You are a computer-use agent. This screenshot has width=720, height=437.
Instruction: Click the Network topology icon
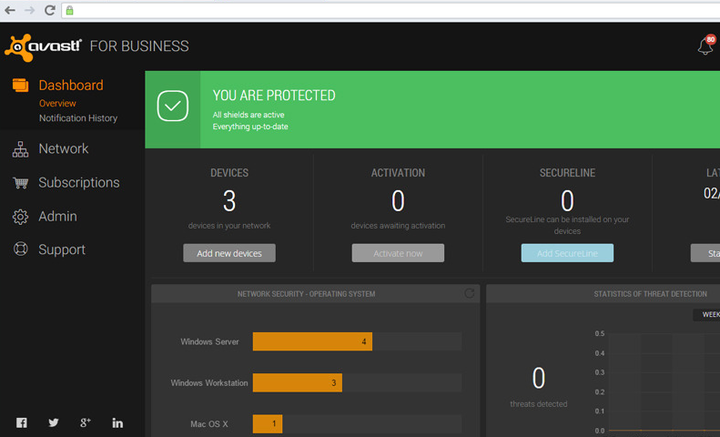[20, 149]
